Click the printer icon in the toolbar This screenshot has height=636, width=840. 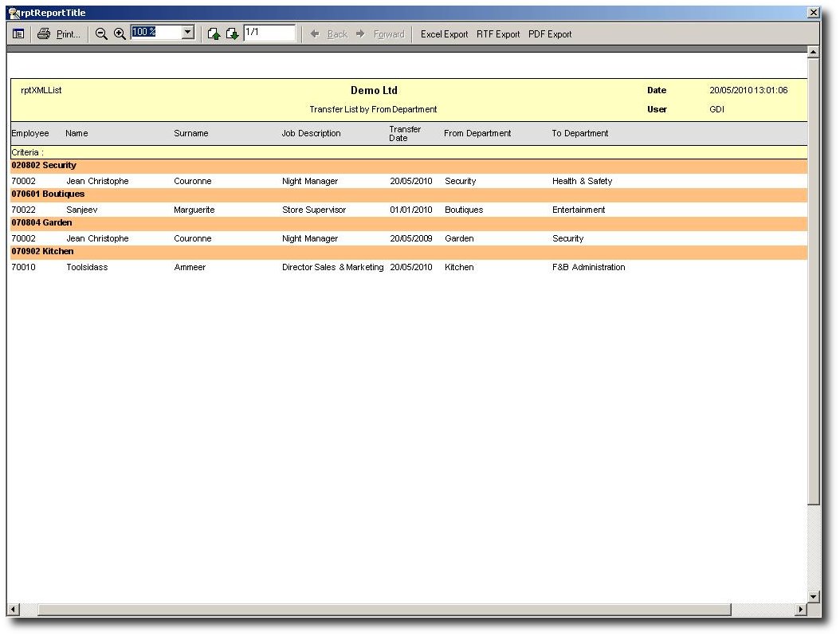pyautogui.click(x=44, y=34)
